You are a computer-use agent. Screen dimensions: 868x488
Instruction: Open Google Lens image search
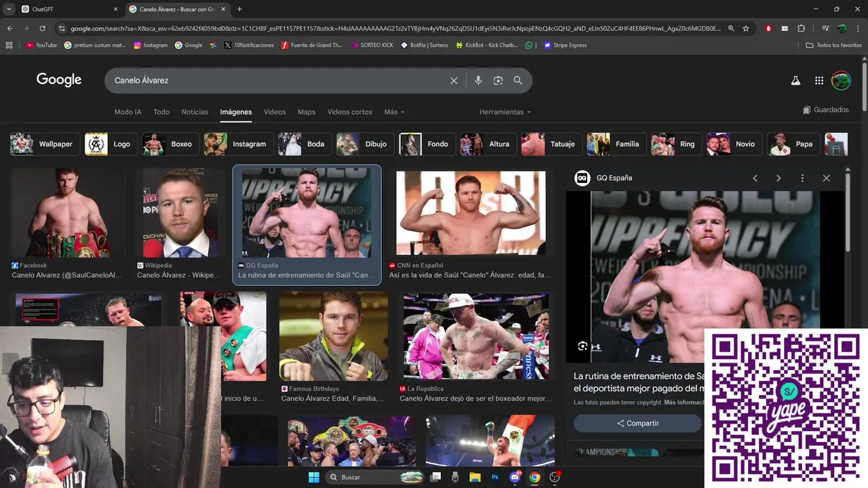coord(498,81)
